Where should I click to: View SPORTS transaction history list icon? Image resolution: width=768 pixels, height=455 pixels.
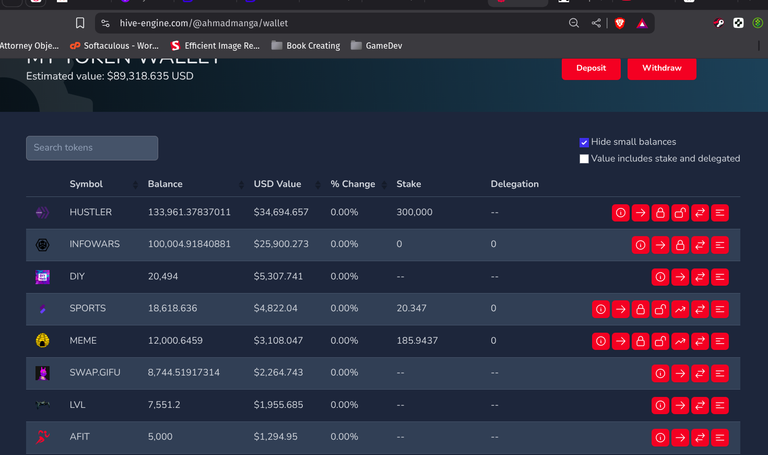point(720,309)
